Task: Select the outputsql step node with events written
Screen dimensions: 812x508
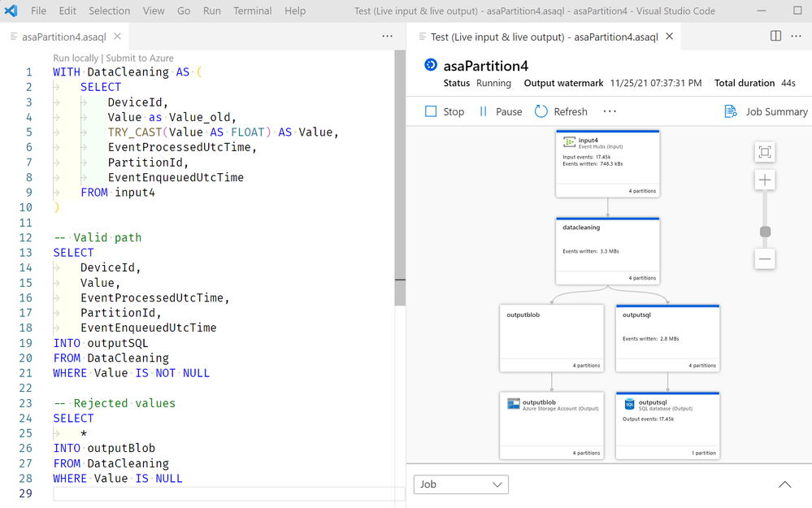Action: 667,338
